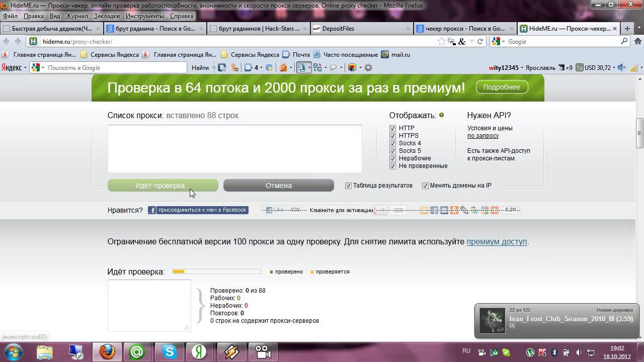
Task: Open Windows Explorer folder in taskbar
Action: point(44,352)
